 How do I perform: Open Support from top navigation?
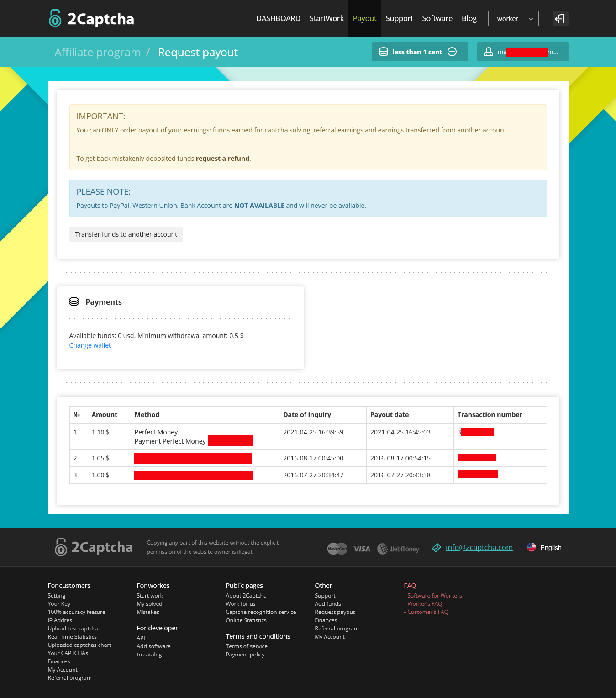click(399, 18)
